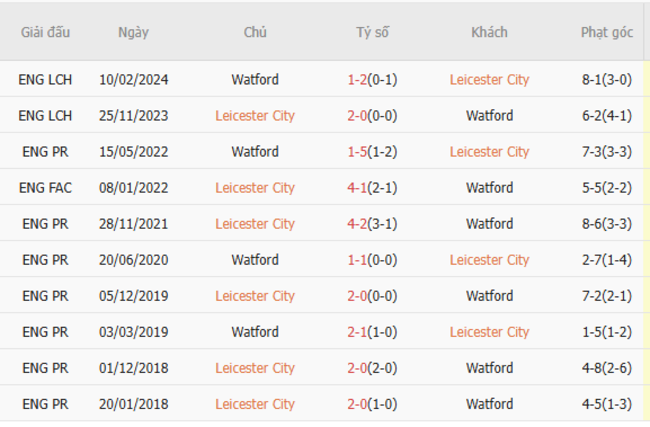The width and height of the screenshot is (650, 427).
Task: Open Watford away team in 20/01/2018 row
Action: (x=489, y=404)
